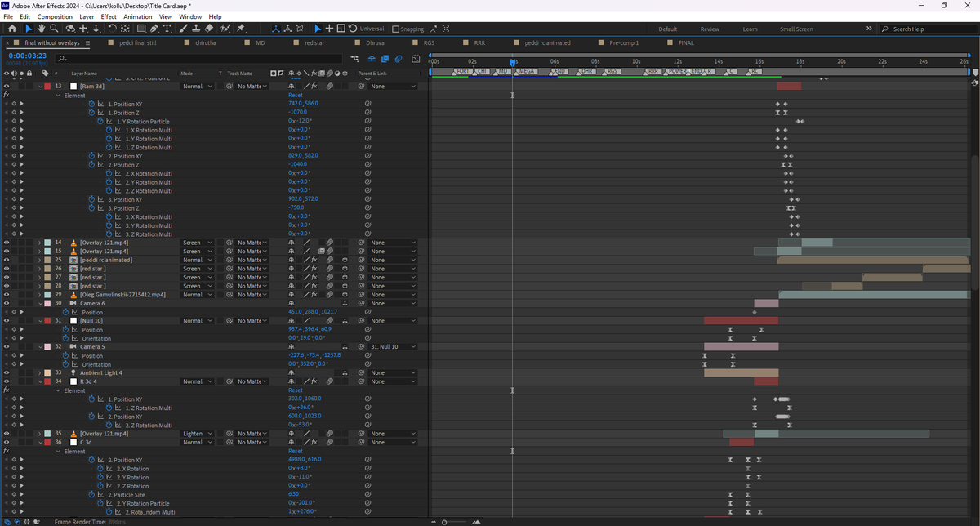Select the Pan Behind anchor point tool

coord(125,29)
